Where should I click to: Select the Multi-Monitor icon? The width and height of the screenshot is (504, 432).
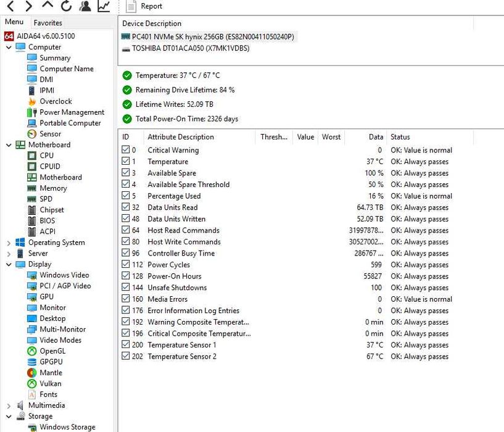[x=32, y=330]
